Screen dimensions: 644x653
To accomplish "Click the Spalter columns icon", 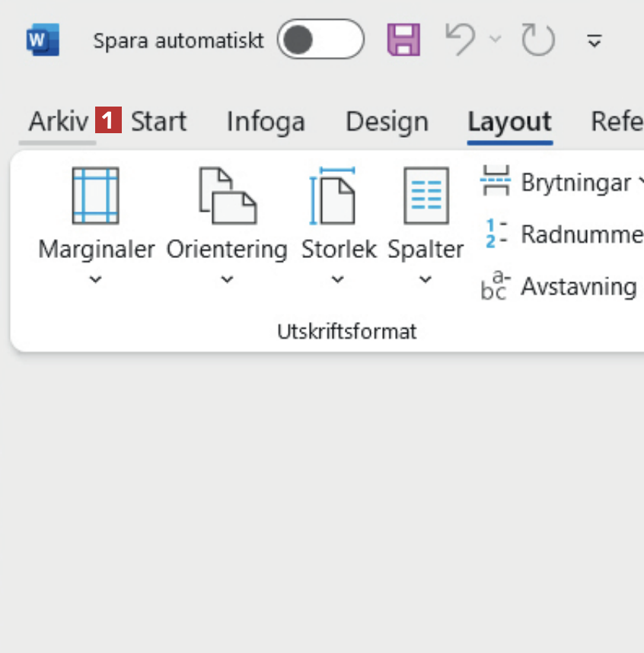I will click(426, 196).
